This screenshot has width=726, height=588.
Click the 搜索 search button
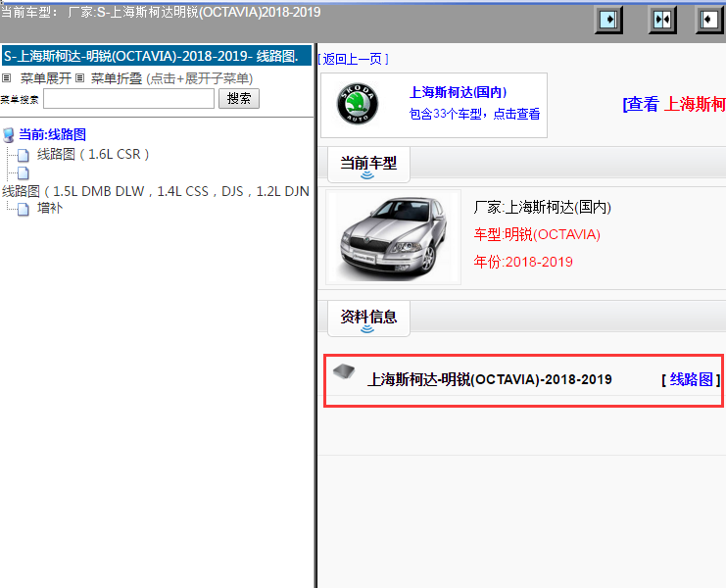[239, 99]
